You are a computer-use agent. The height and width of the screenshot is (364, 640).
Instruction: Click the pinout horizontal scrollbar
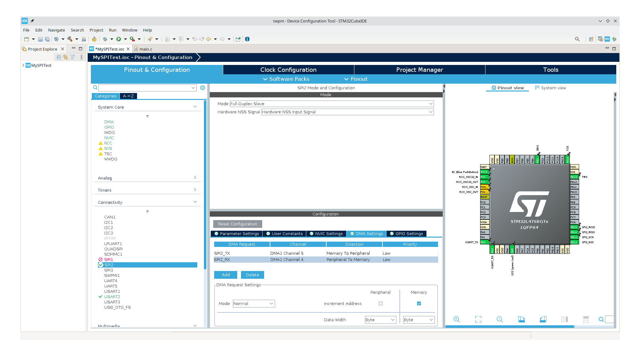[510, 327]
